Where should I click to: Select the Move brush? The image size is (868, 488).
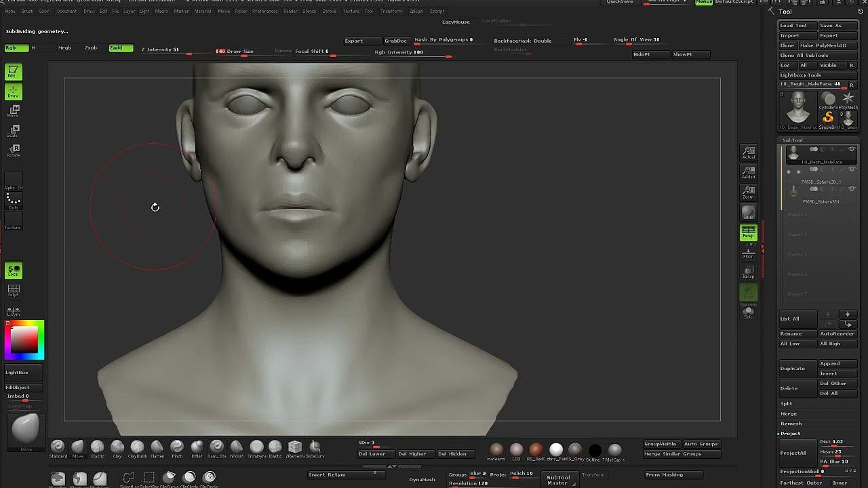pyautogui.click(x=77, y=447)
